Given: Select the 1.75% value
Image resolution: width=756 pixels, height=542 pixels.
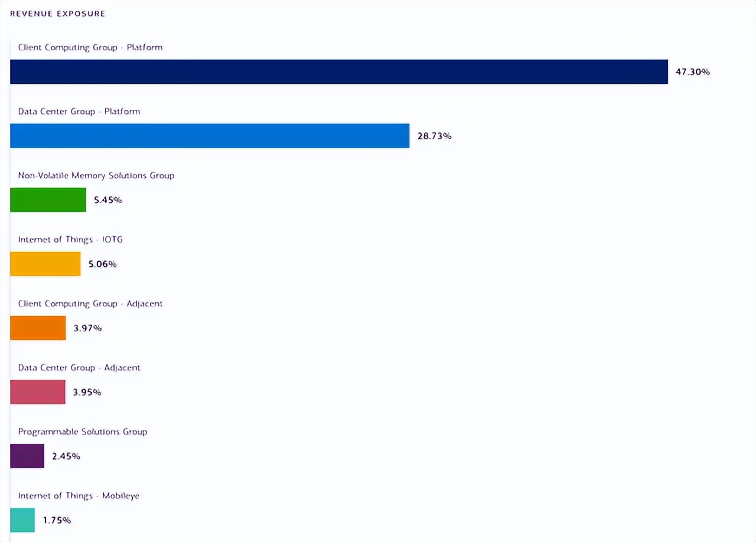Looking at the screenshot, I should (57, 520).
